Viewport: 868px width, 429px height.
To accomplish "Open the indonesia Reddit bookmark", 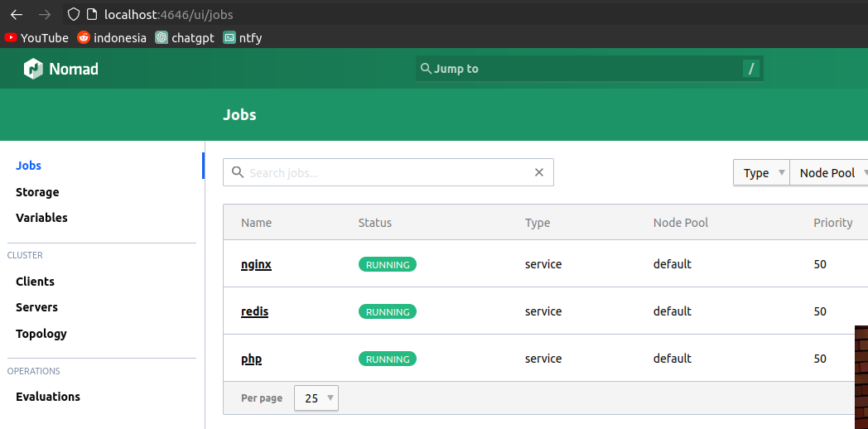I will click(112, 37).
